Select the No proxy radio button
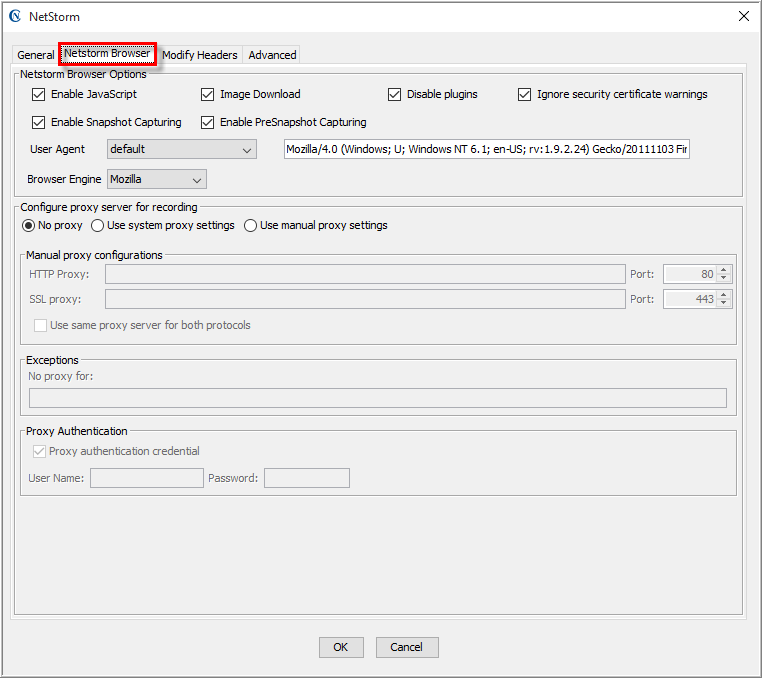 29,226
